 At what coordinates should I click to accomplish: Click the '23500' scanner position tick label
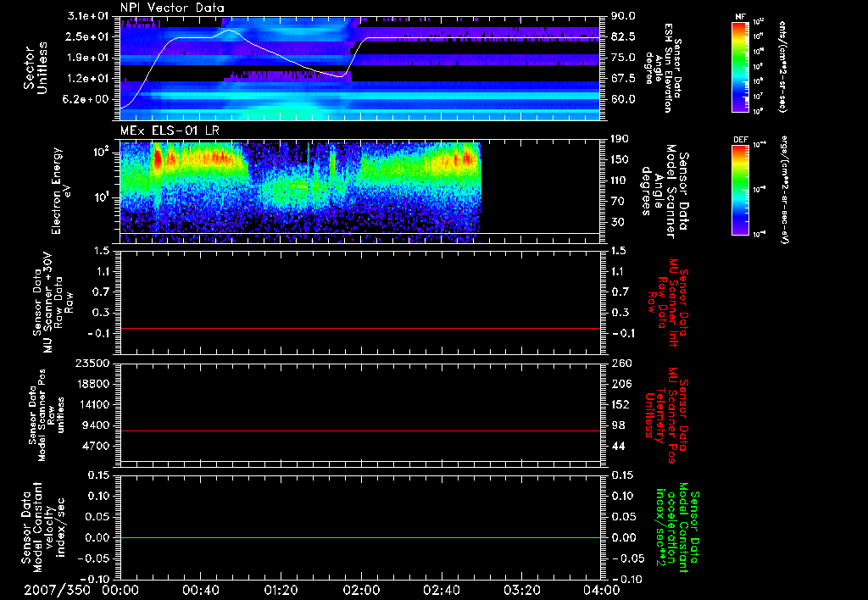(x=93, y=363)
